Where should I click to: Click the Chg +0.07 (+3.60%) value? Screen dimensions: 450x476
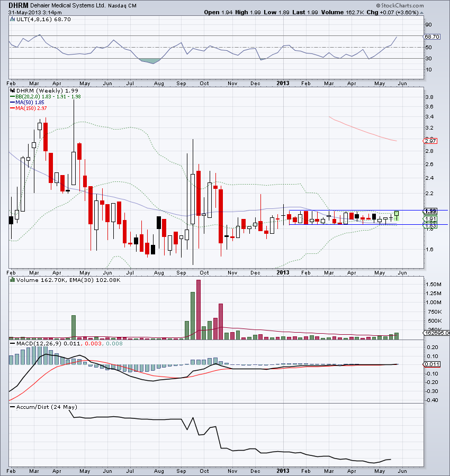[393, 13]
